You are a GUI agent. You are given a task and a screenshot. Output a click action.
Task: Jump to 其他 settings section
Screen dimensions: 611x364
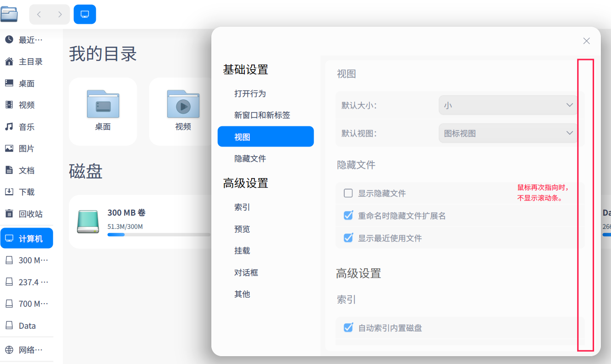[x=266, y=294]
